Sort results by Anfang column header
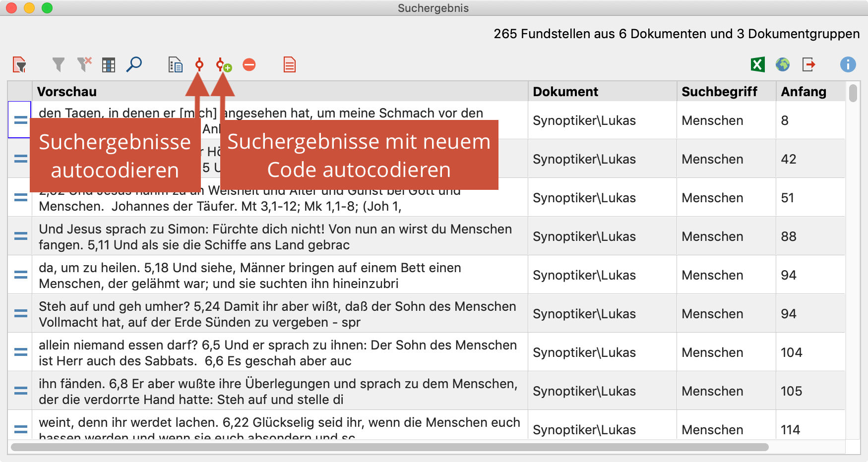This screenshot has height=462, width=868. coord(804,92)
